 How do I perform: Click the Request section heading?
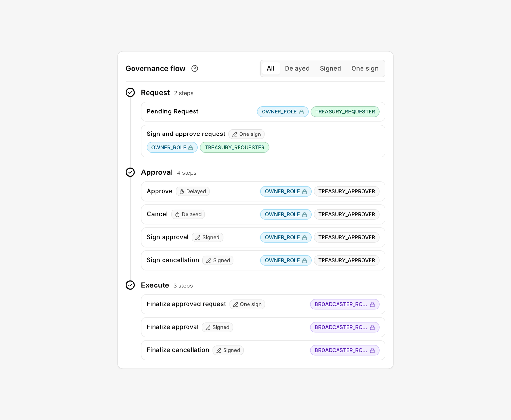155,93
